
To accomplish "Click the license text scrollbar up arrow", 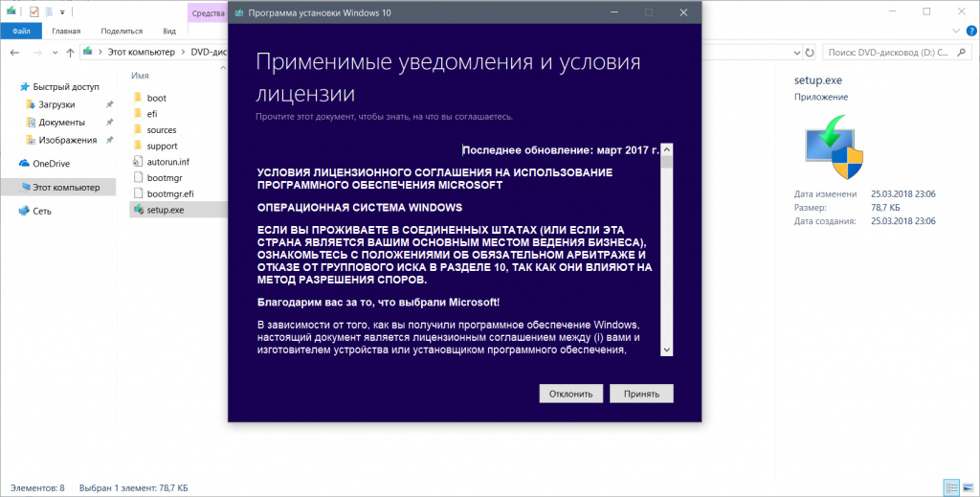I will [667, 149].
